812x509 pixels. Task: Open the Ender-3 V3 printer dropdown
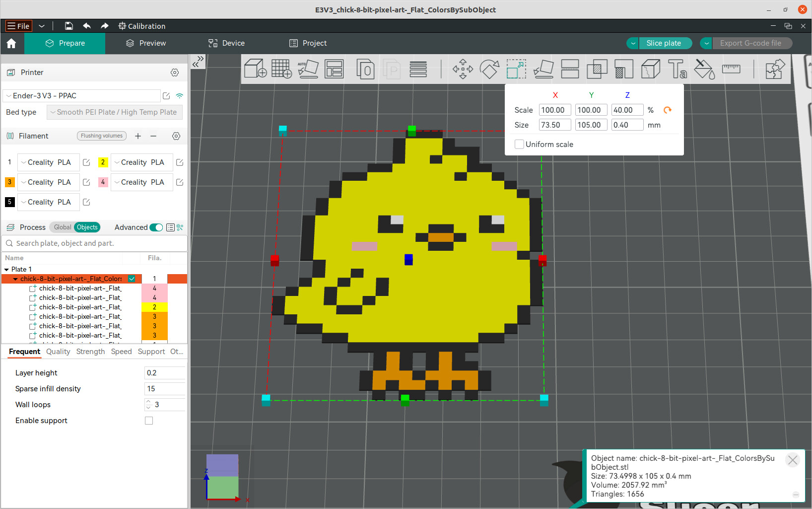click(81, 96)
